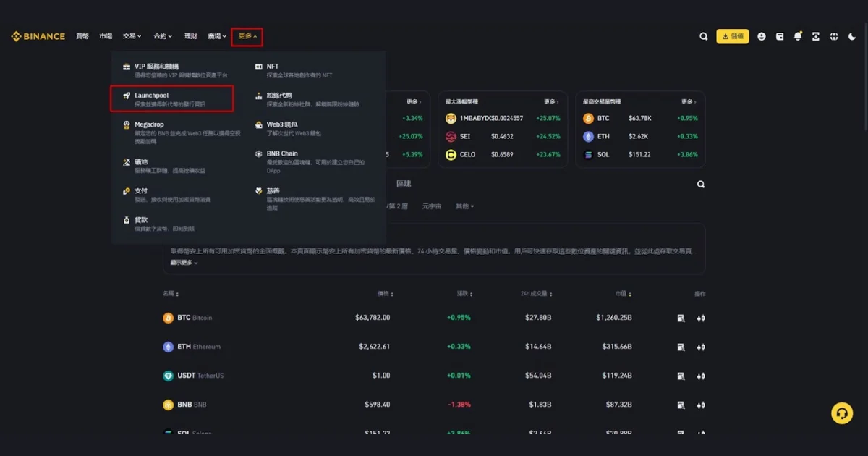Viewport: 868px width, 456px height.
Task: Click the download app icon in header
Action: coord(816,36)
